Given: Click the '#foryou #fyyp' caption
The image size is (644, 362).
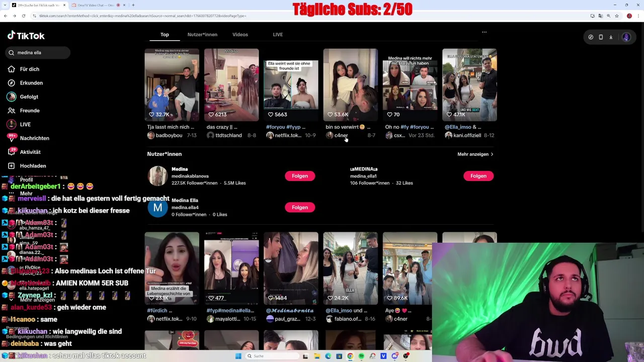Looking at the screenshot, I should tap(286, 127).
